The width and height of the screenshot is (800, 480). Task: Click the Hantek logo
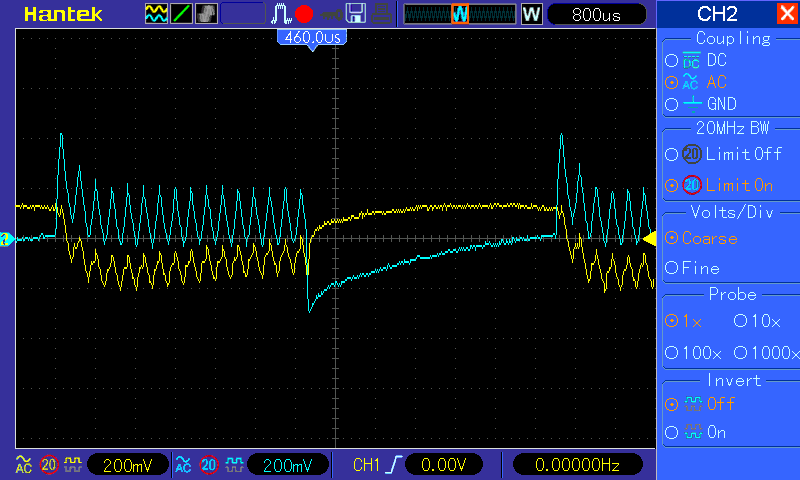pos(63,14)
